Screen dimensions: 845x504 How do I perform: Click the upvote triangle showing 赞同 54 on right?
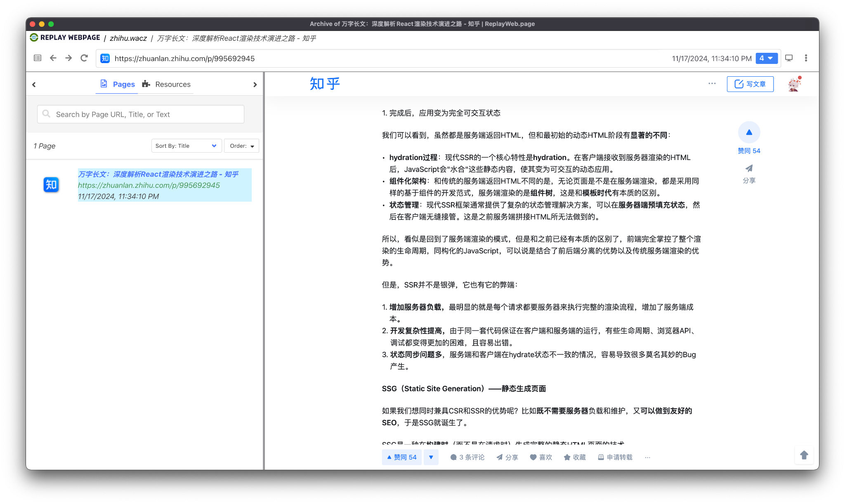click(749, 132)
